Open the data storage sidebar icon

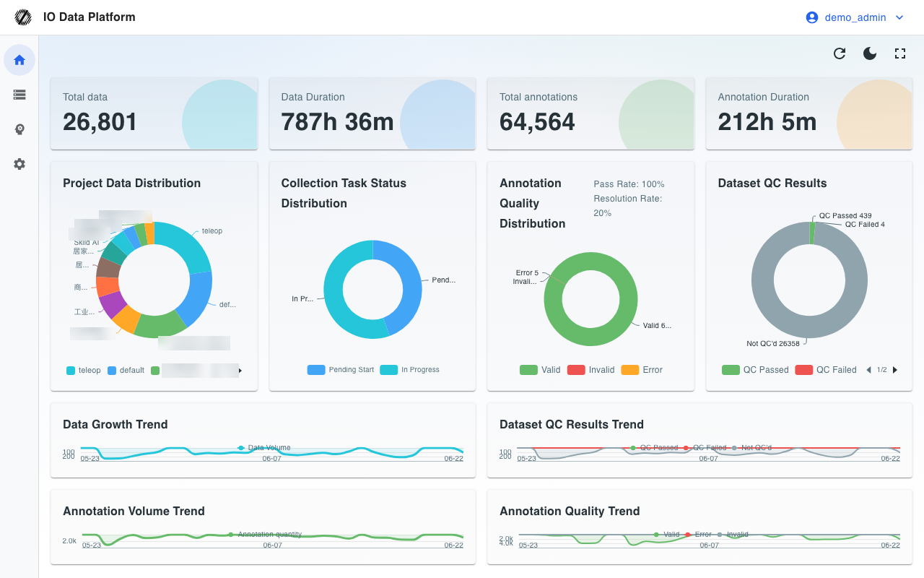(x=19, y=95)
